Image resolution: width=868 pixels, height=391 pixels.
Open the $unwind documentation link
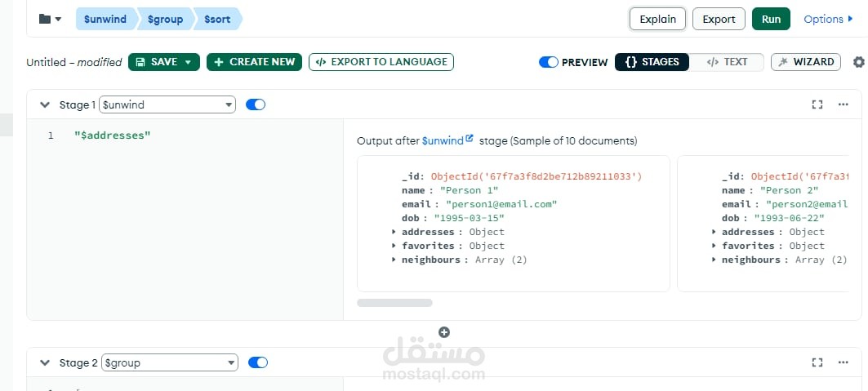[443, 141]
